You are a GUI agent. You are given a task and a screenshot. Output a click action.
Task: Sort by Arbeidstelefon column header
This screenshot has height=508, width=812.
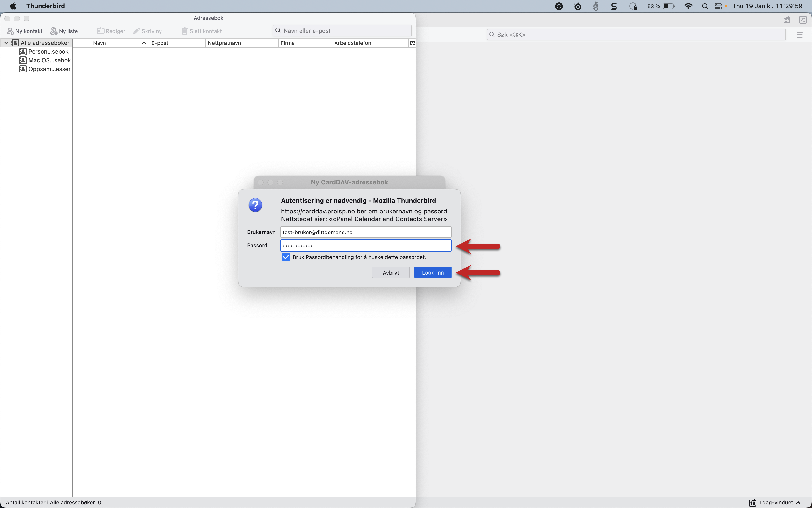pyautogui.click(x=370, y=43)
